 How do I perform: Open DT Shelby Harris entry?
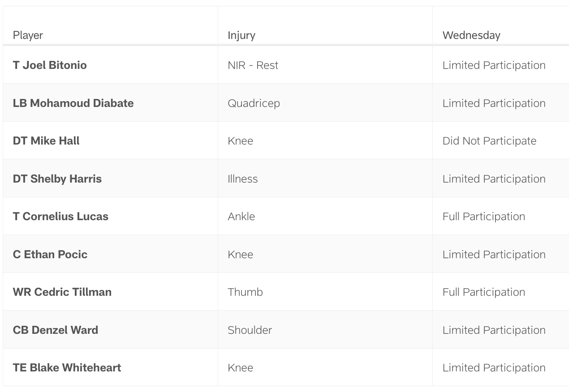tap(57, 179)
